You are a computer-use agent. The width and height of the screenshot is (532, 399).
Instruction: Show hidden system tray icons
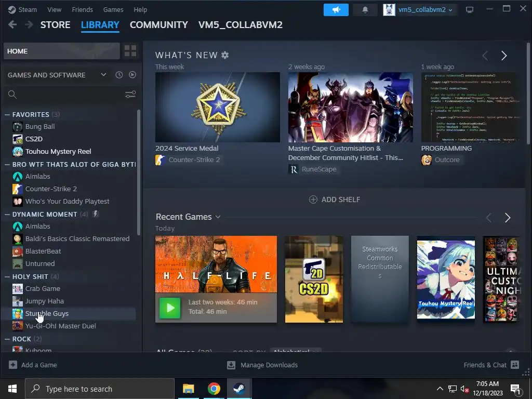(x=440, y=389)
